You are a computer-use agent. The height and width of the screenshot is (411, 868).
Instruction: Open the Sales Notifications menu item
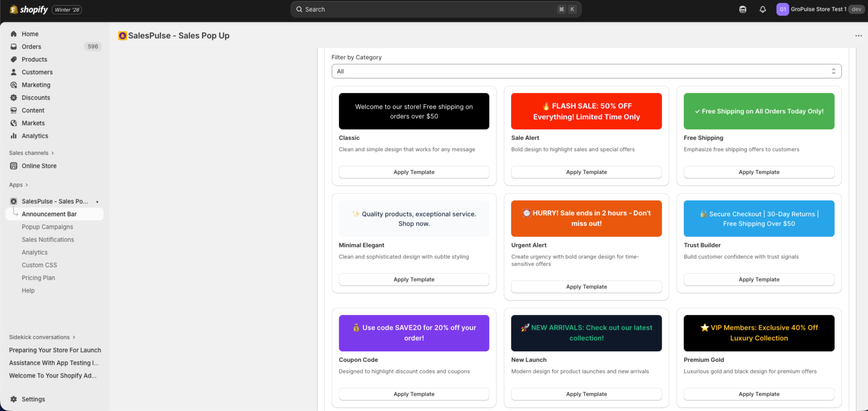(48, 239)
